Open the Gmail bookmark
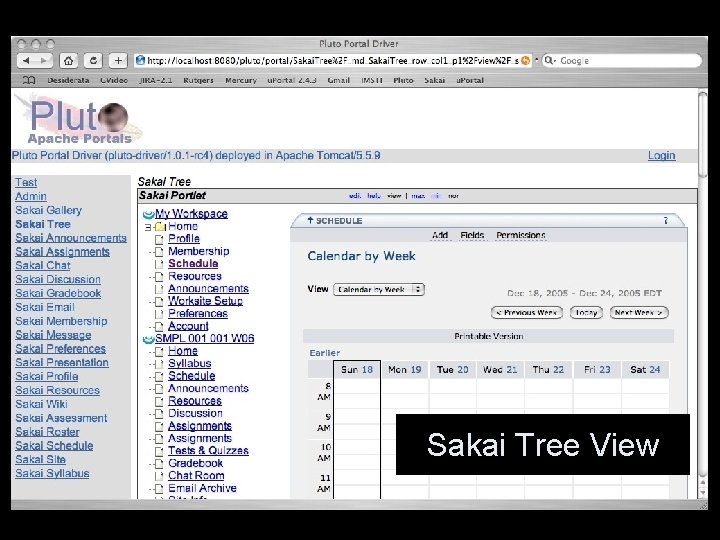Screen dimensions: 720x540 point(338,80)
